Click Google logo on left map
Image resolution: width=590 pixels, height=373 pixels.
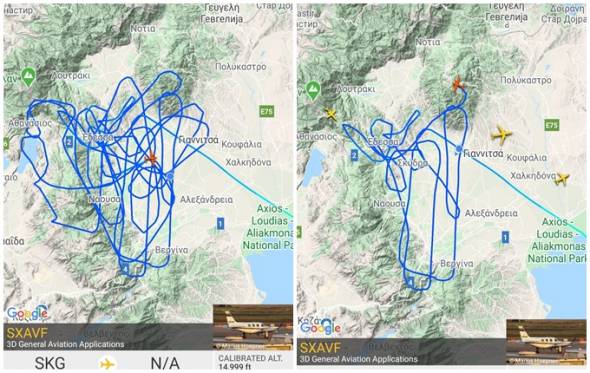(27, 313)
